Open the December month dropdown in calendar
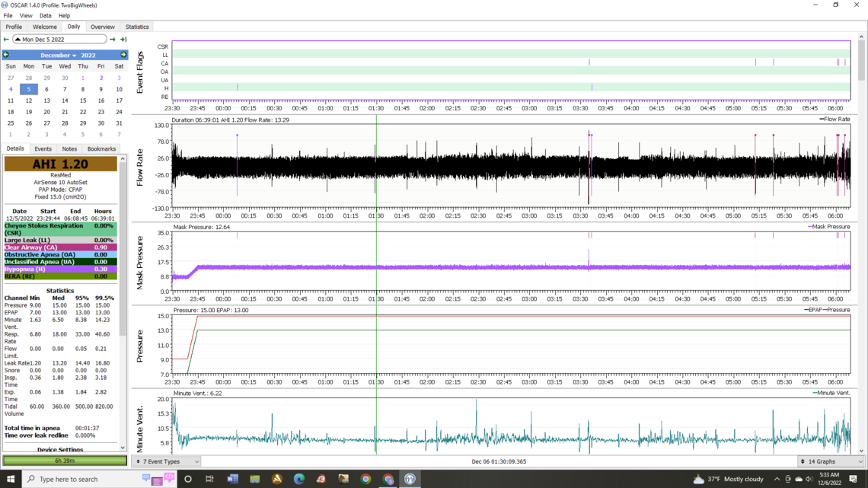 (x=58, y=56)
